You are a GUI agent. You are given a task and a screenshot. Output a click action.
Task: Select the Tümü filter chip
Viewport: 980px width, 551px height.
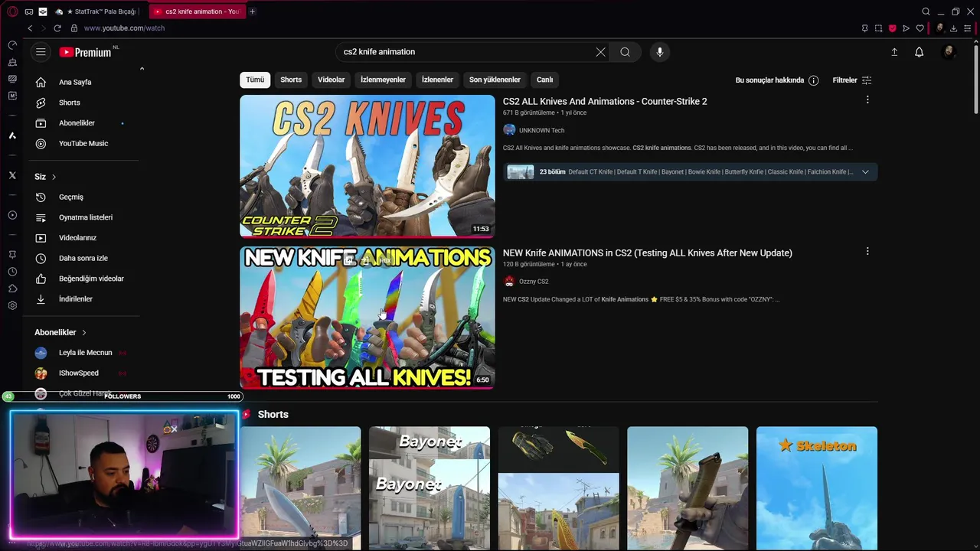coord(255,80)
